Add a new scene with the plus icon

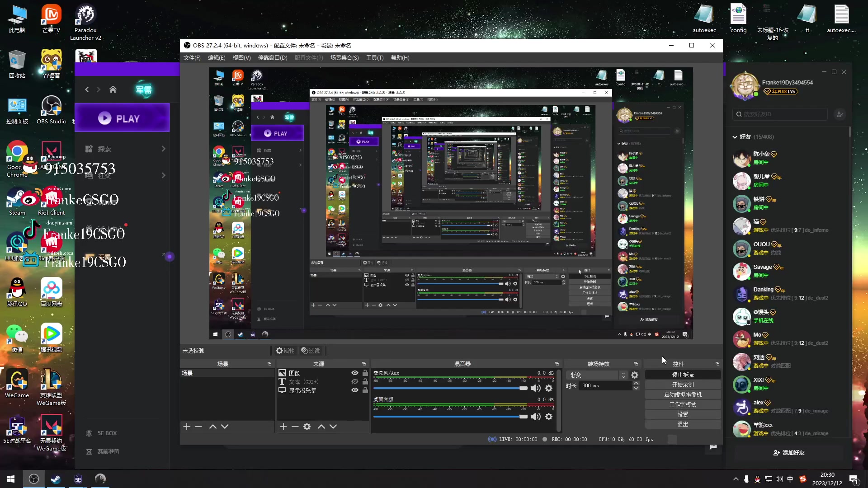[x=187, y=427]
